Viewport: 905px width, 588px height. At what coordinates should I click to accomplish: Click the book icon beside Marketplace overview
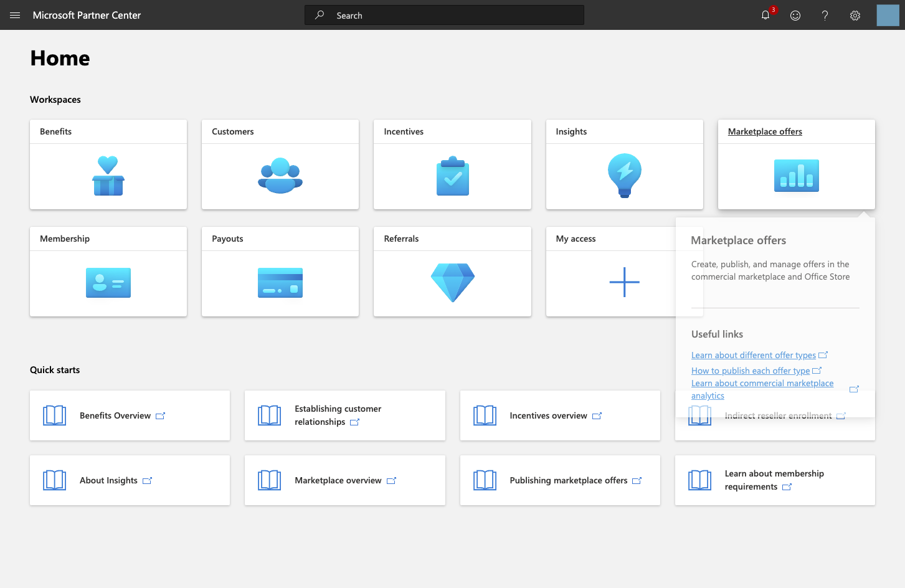click(270, 480)
